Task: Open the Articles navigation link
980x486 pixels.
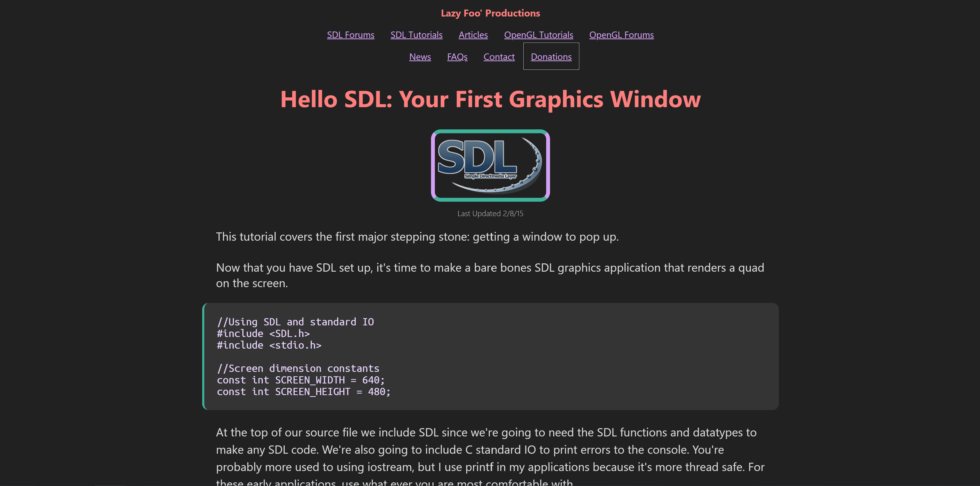Action: [473, 35]
